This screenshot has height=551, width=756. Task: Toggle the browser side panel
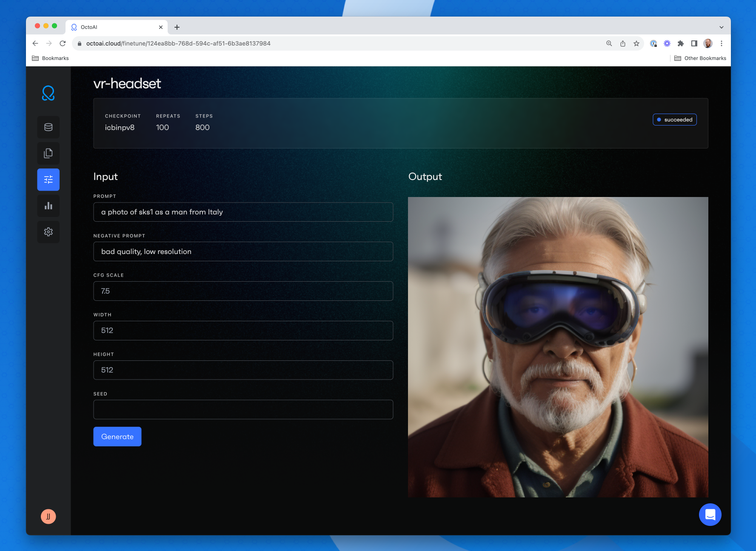tap(694, 43)
